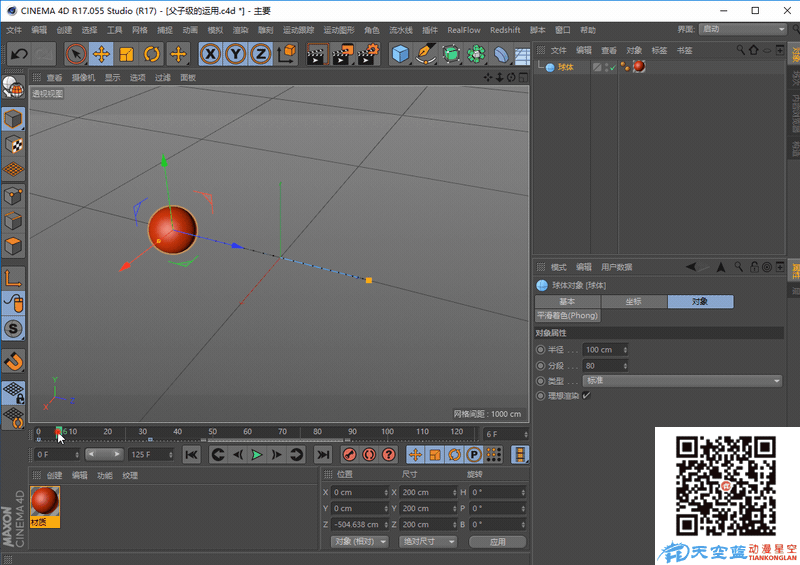Screen dimensions: 800x565
Task: Enable Axis mode L-shaped icon
Action: coord(13,278)
